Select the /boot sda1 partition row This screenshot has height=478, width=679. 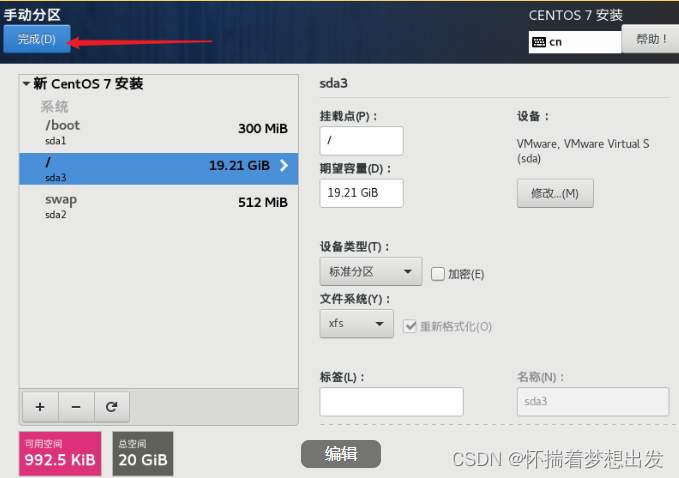[x=158, y=132]
